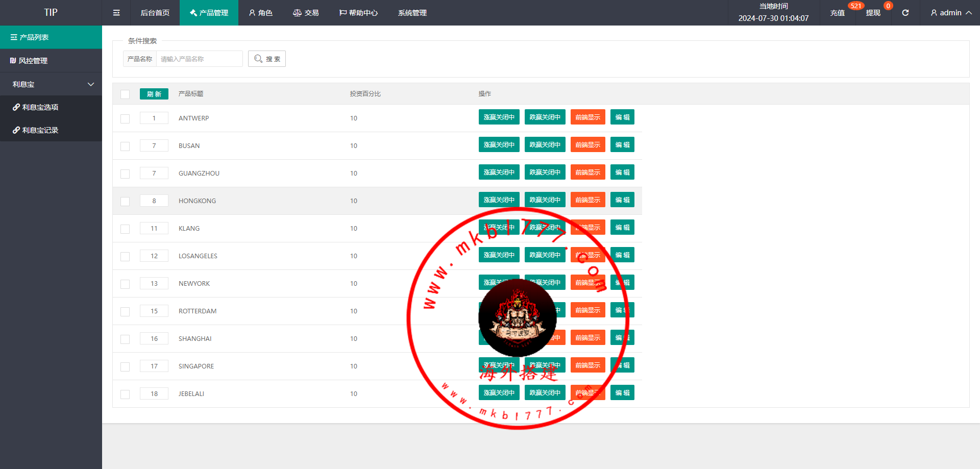The width and height of the screenshot is (980, 469).
Task: Check the HONGKONG row checkbox
Action: click(125, 202)
